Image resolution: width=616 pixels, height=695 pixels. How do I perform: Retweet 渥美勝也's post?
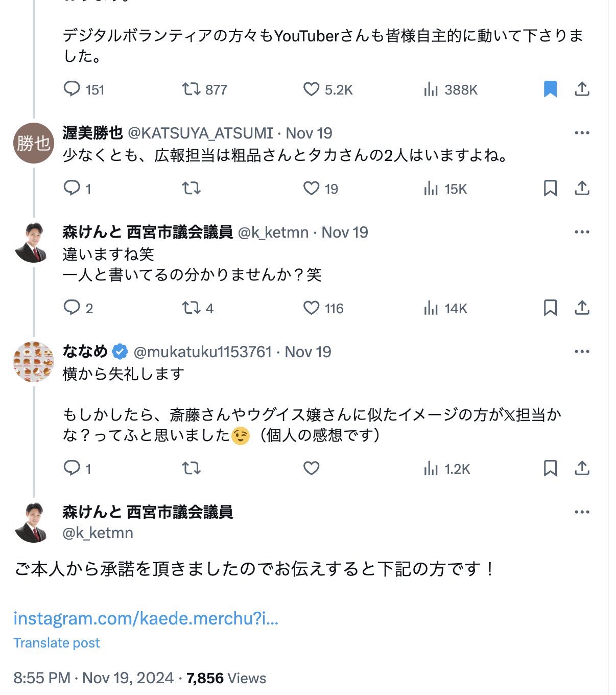click(x=191, y=189)
